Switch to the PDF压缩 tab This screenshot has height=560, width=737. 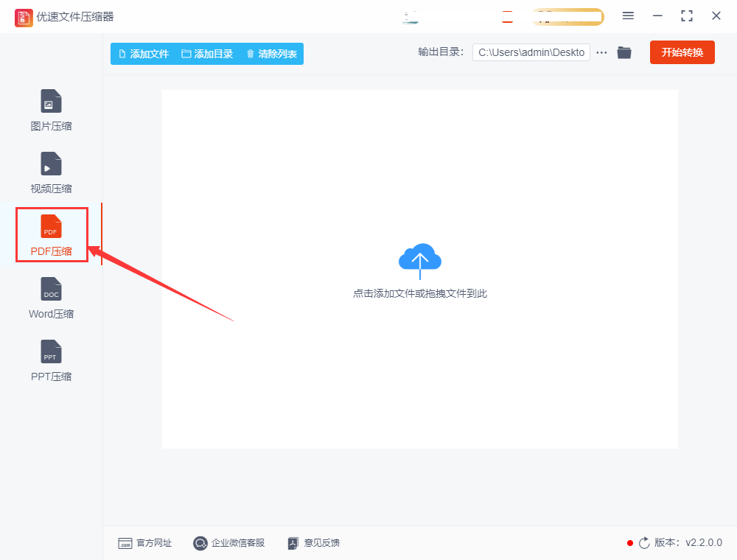[52, 235]
